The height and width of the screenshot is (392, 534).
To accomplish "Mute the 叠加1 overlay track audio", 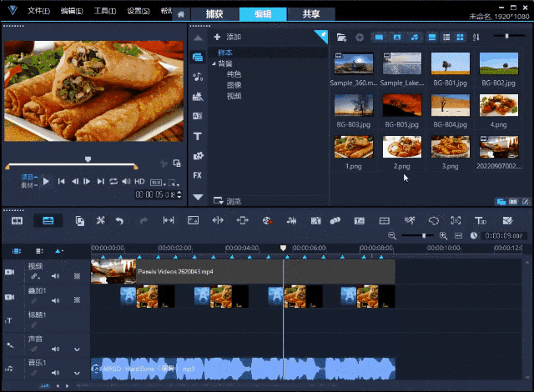I will tap(56, 299).
